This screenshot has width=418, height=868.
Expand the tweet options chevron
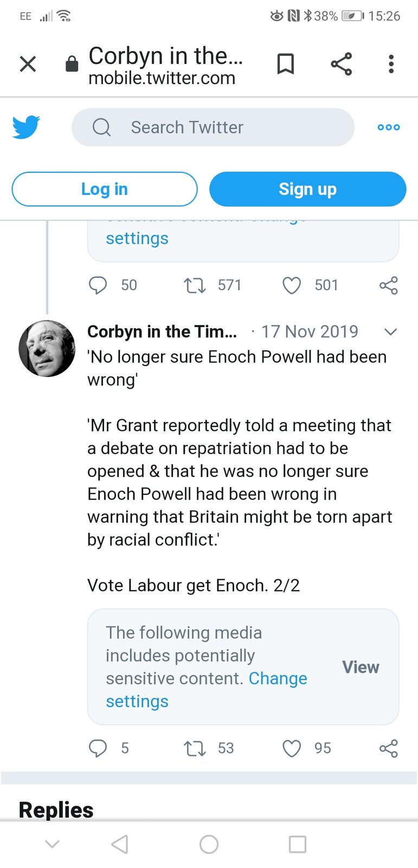(x=390, y=331)
